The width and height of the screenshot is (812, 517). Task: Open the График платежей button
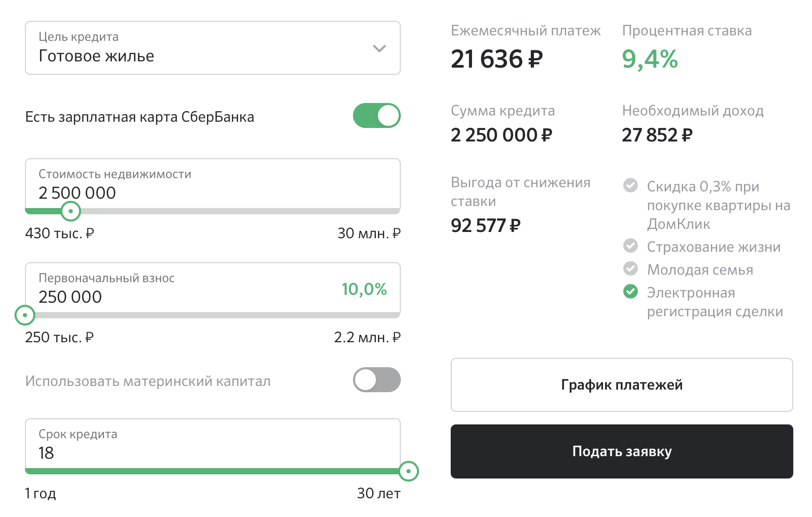pos(622,385)
